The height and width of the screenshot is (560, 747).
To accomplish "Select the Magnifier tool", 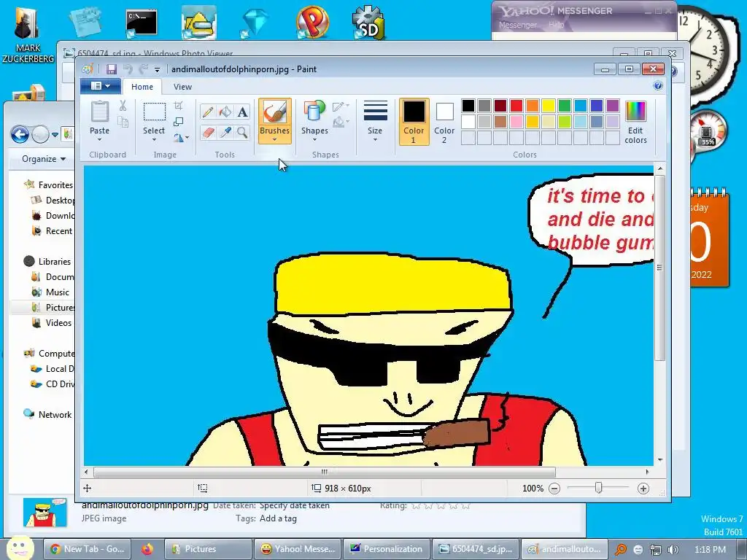I will pyautogui.click(x=242, y=132).
